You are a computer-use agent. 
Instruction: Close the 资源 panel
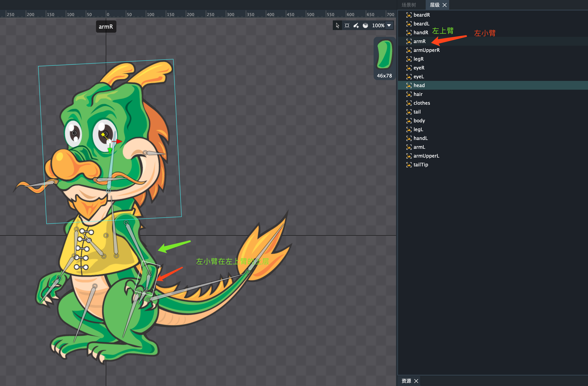pyautogui.click(x=416, y=381)
